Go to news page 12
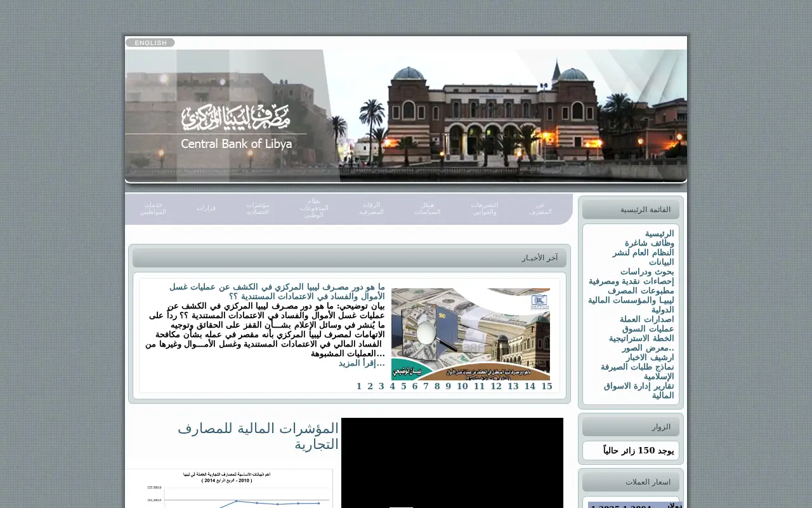 (x=496, y=386)
